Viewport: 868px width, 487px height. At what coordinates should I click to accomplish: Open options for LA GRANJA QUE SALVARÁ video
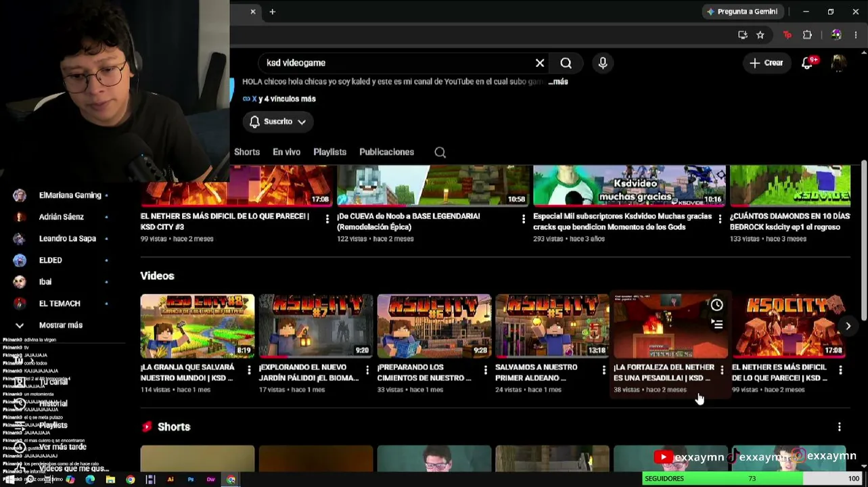click(x=249, y=370)
